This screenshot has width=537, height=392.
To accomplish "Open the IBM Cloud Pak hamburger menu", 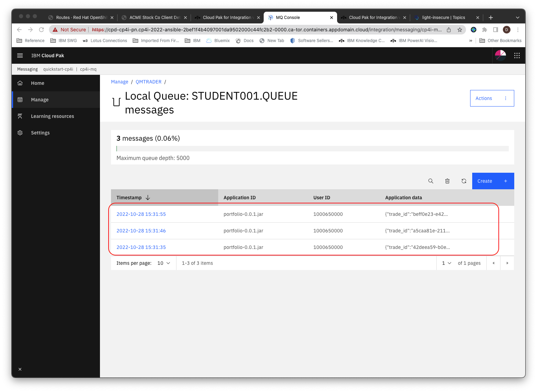I will [x=20, y=56].
